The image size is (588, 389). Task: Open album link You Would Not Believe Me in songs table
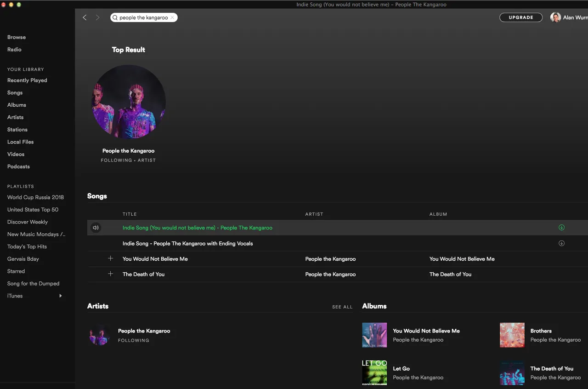pyautogui.click(x=462, y=259)
